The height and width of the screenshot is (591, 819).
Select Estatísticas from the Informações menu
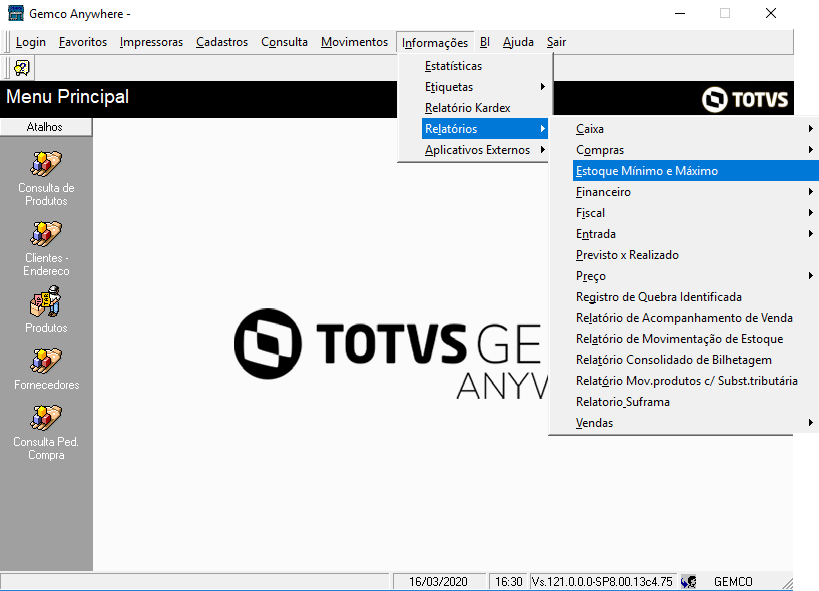[485, 66]
